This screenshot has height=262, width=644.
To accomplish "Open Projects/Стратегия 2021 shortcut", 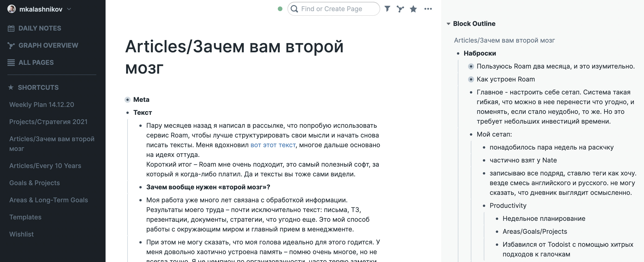I will [48, 122].
